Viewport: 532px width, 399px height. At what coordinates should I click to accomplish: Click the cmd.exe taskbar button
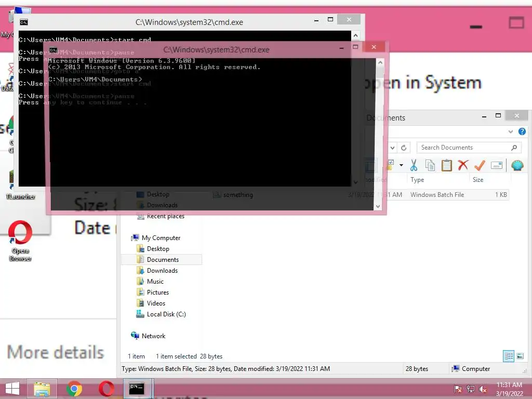138,389
